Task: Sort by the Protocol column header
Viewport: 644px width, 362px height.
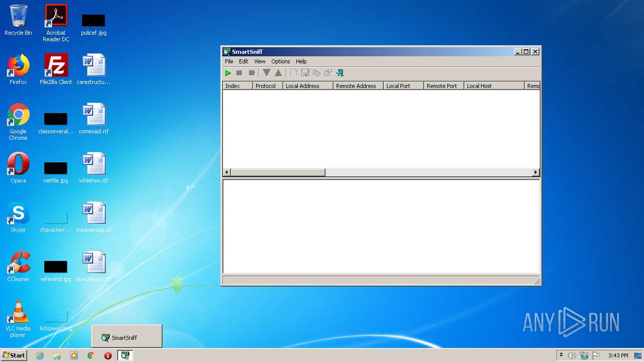Action: pos(268,86)
